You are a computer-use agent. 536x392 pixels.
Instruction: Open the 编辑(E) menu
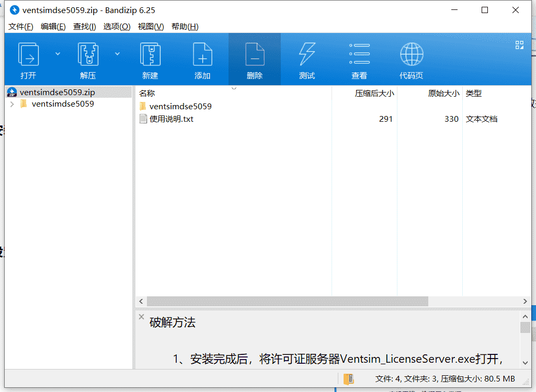click(x=53, y=26)
